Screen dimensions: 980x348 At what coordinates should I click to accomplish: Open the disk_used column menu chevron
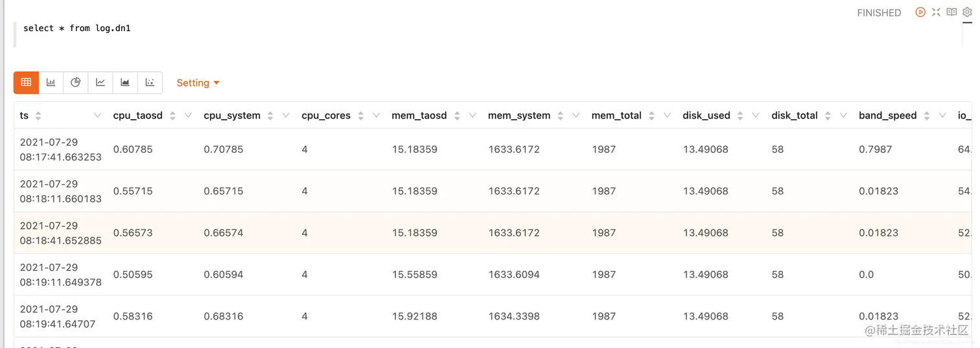coord(756,115)
